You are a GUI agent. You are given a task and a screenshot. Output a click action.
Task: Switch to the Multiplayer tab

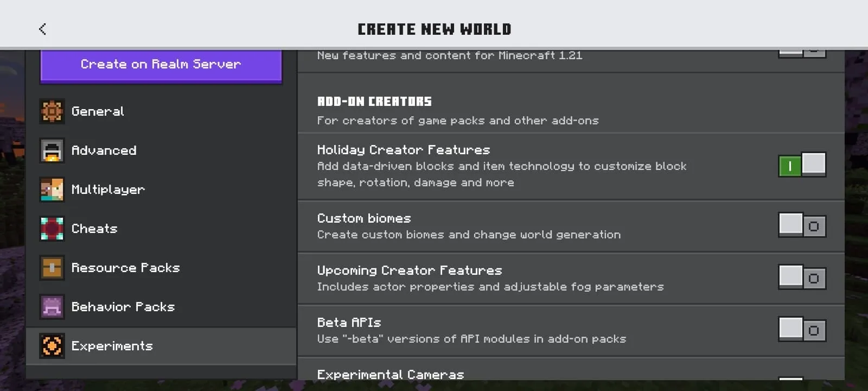[x=161, y=190]
